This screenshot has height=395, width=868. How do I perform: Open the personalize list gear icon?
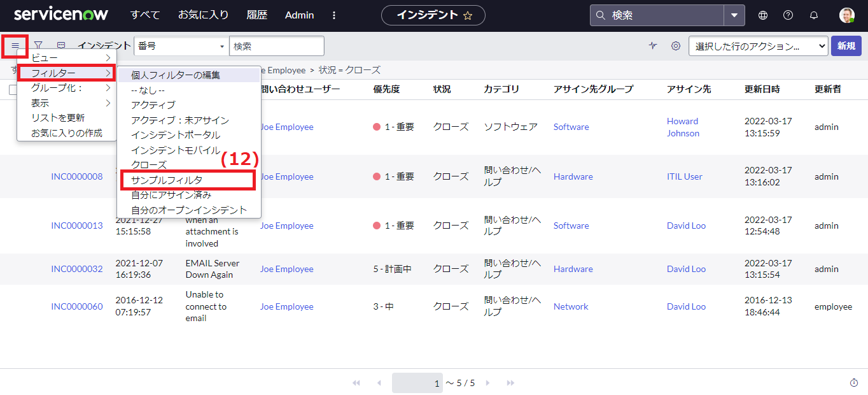tap(675, 45)
